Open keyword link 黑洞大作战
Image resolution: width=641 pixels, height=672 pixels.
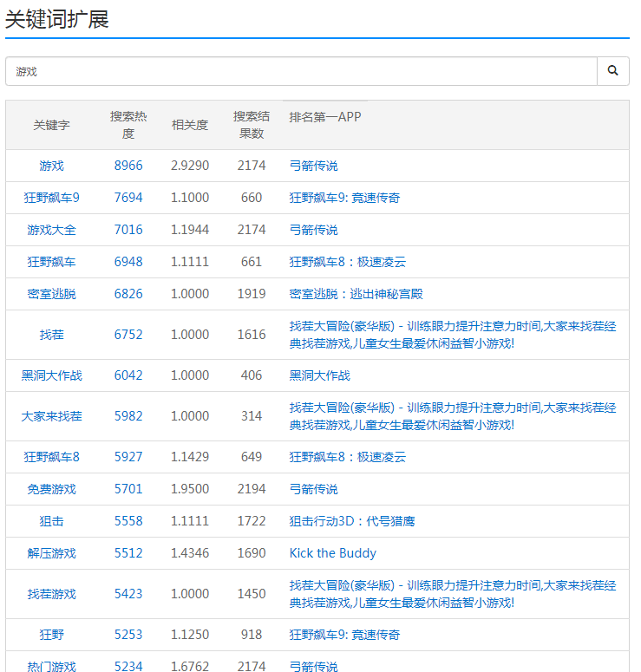[x=51, y=375]
